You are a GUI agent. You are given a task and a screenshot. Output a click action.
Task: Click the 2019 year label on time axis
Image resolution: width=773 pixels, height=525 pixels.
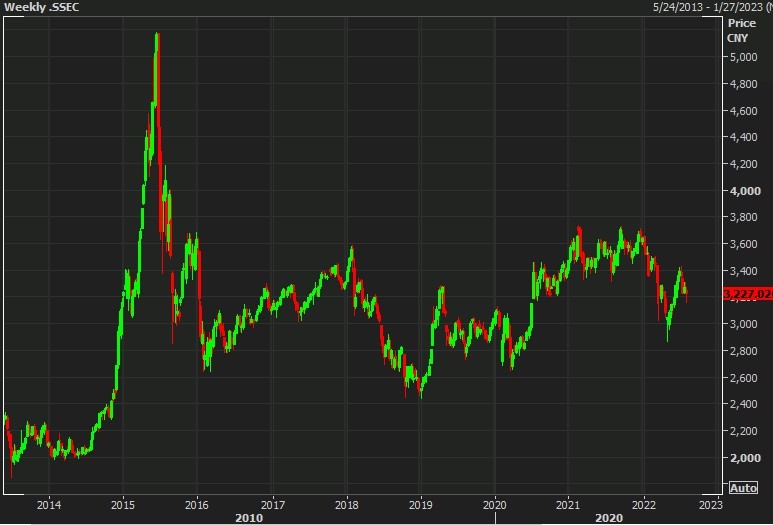tap(421, 505)
